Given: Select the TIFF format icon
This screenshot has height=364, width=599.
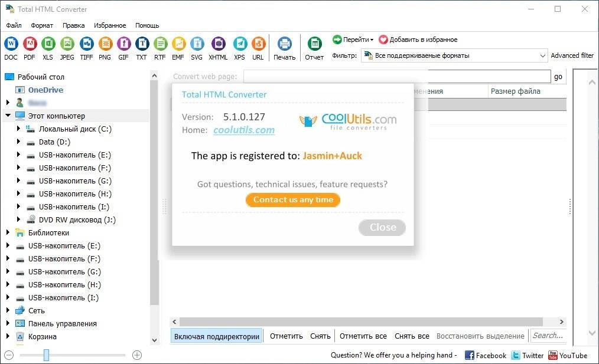Looking at the screenshot, I should 86,44.
